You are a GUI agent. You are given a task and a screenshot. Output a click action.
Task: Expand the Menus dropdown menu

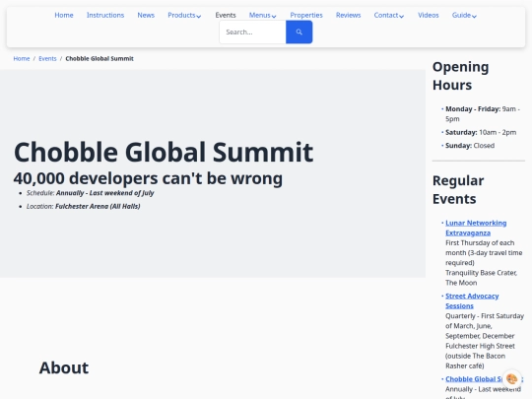[262, 15]
